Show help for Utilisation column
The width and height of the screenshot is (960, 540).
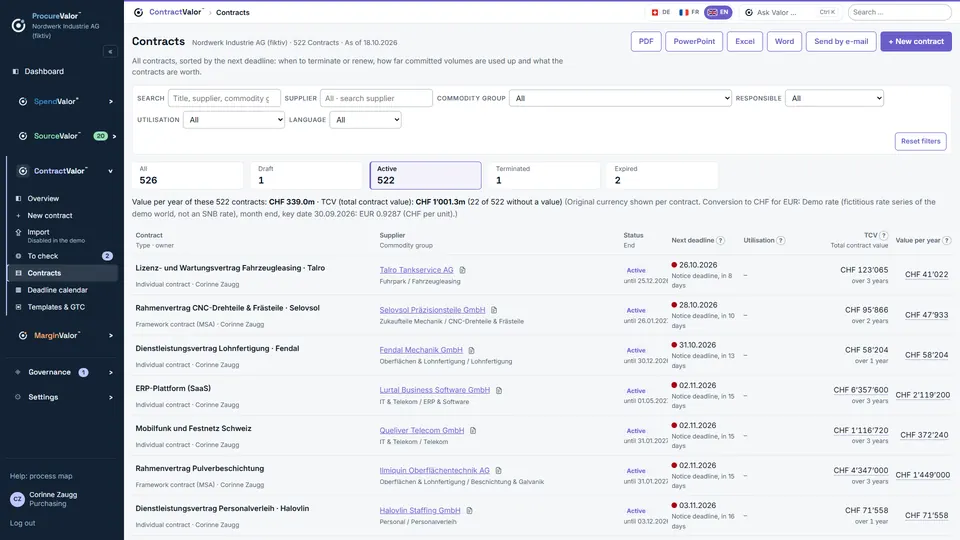pyautogui.click(x=781, y=241)
